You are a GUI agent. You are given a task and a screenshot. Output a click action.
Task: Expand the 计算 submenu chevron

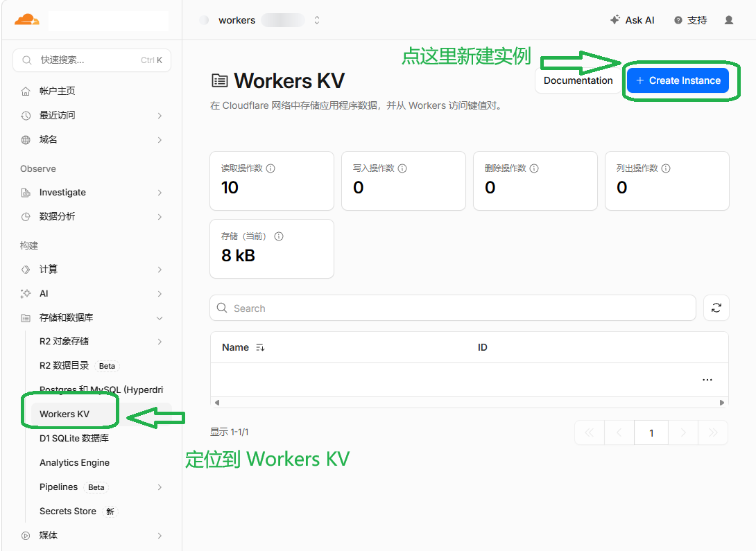coord(160,270)
